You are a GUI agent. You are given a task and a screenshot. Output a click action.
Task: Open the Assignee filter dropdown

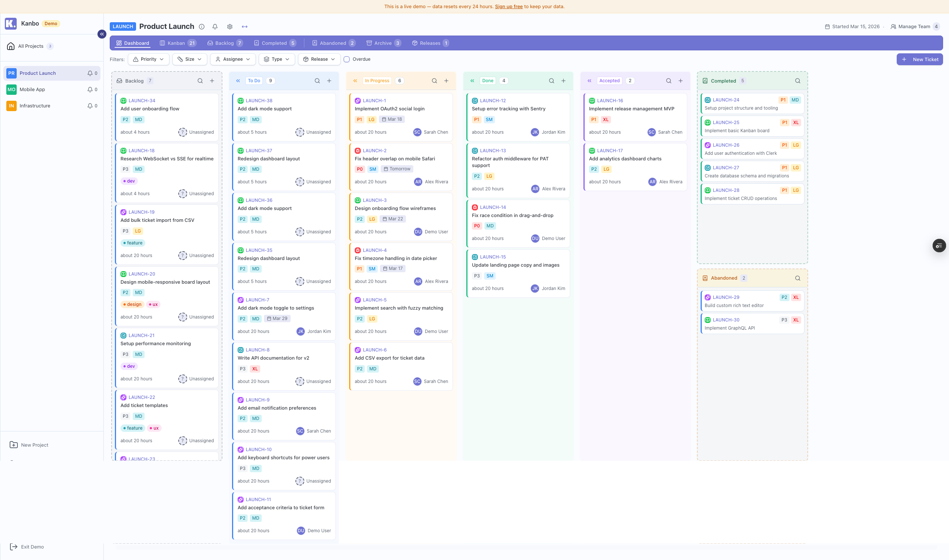point(232,59)
